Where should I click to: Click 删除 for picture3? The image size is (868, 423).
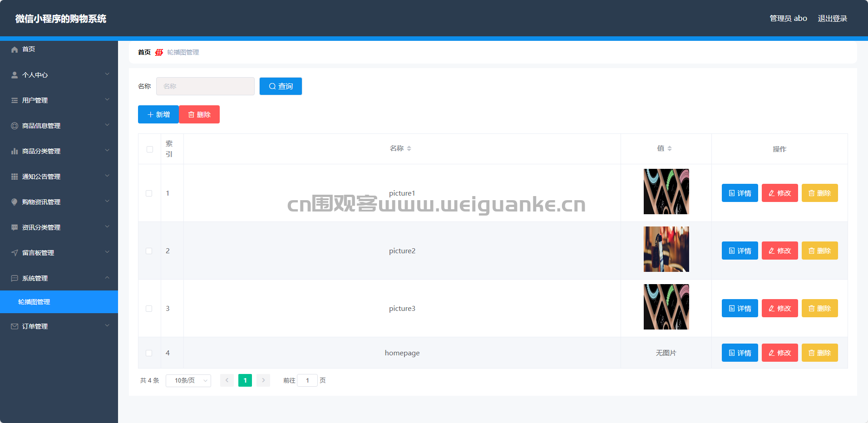coord(820,308)
